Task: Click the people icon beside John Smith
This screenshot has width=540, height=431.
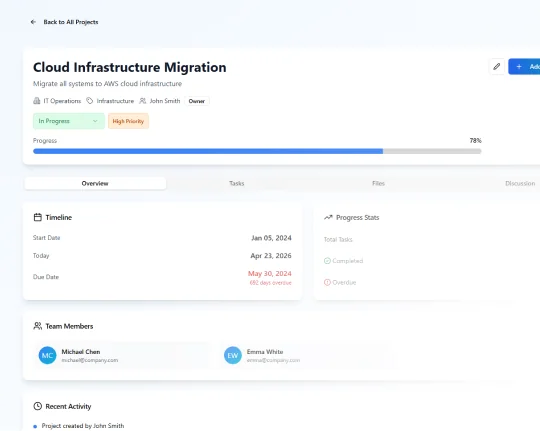Action: pyautogui.click(x=143, y=101)
